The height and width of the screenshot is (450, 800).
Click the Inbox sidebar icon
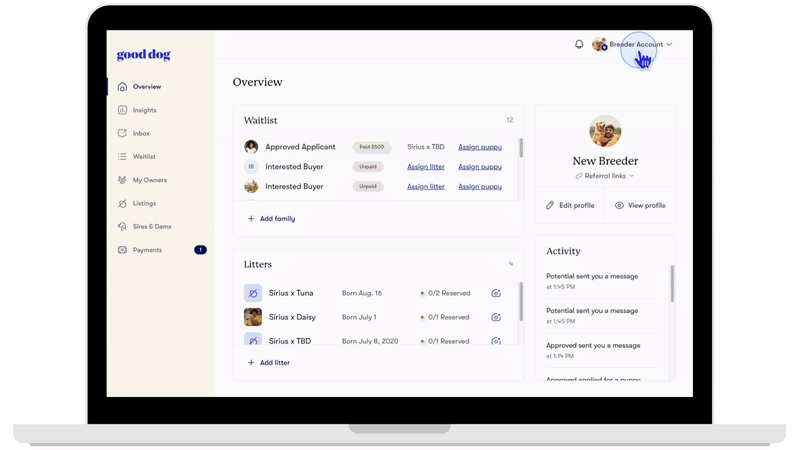122,133
